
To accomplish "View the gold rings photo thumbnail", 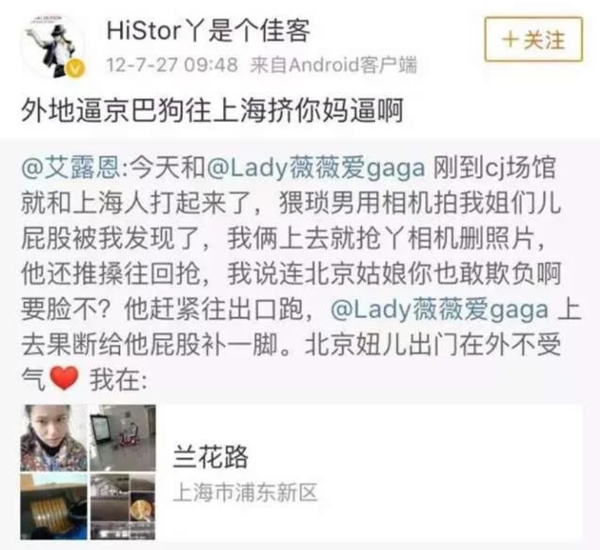I will 54,507.
